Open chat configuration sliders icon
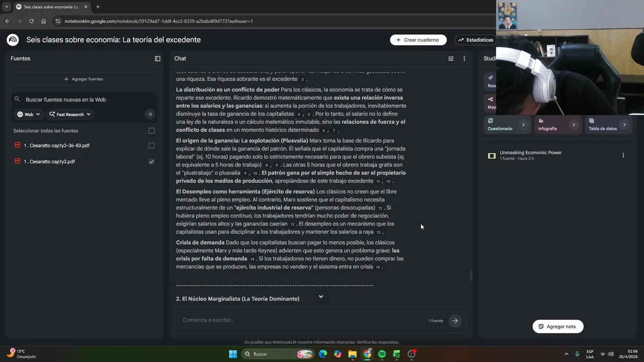 [451, 59]
